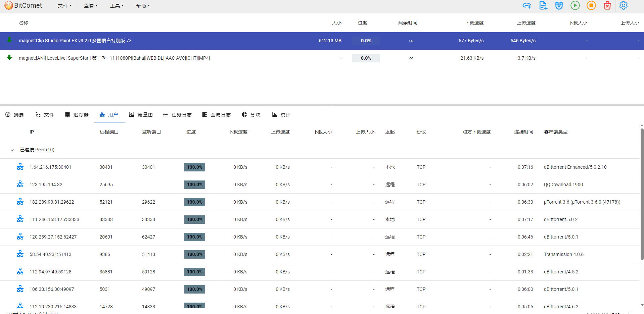Open the 任务日志 tab
The height and width of the screenshot is (314, 644).
pyautogui.click(x=177, y=115)
